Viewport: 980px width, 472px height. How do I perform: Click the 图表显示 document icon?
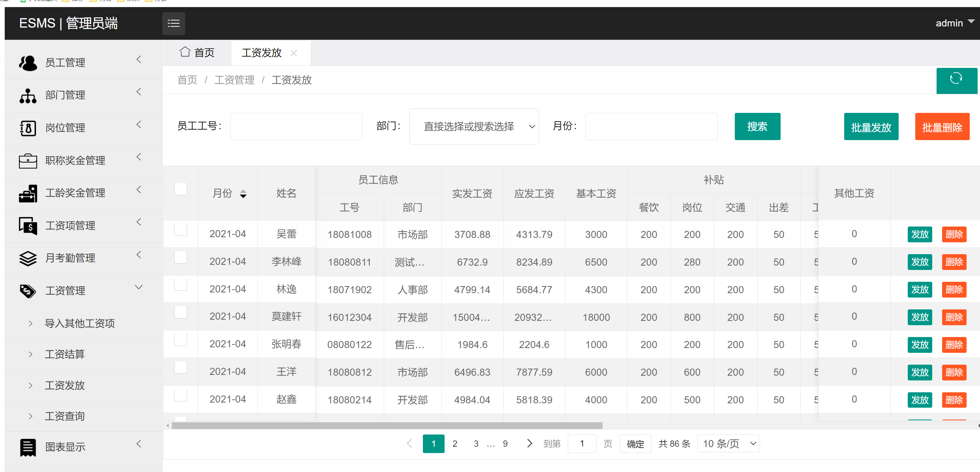pyautogui.click(x=28, y=447)
